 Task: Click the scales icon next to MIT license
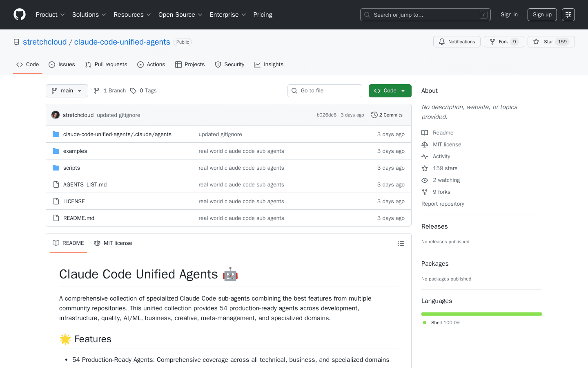click(x=97, y=243)
